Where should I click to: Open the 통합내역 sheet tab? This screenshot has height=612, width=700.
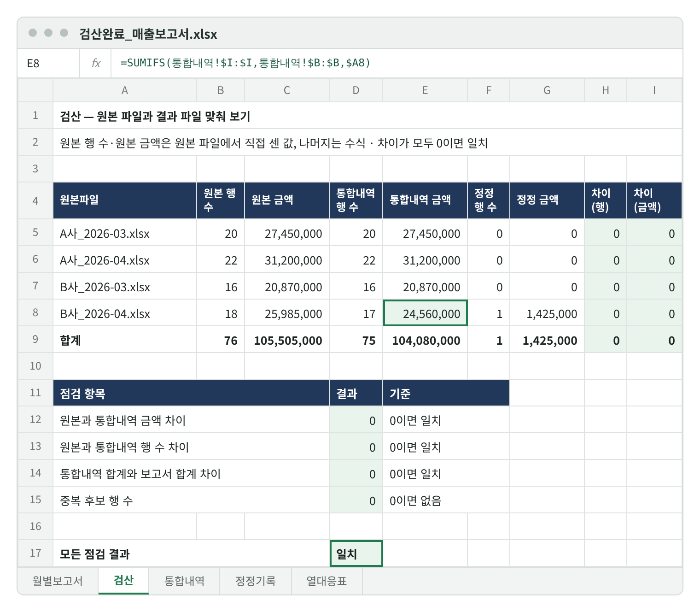pyautogui.click(x=184, y=581)
